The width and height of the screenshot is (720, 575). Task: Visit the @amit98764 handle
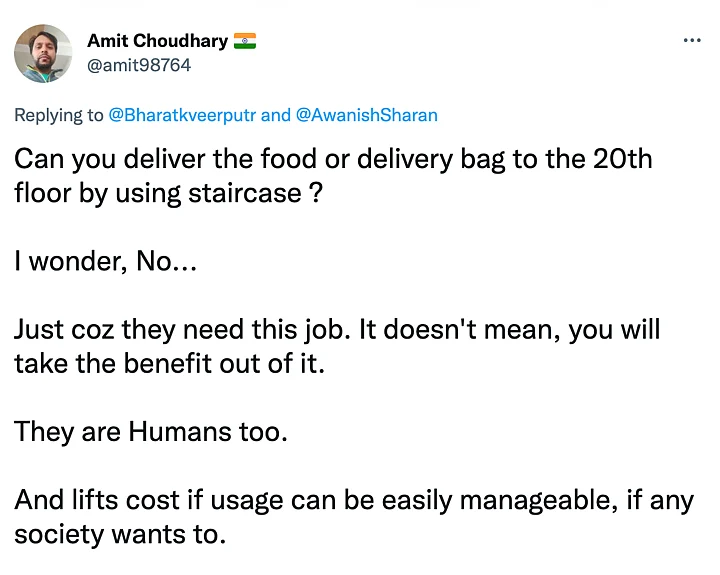point(139,65)
